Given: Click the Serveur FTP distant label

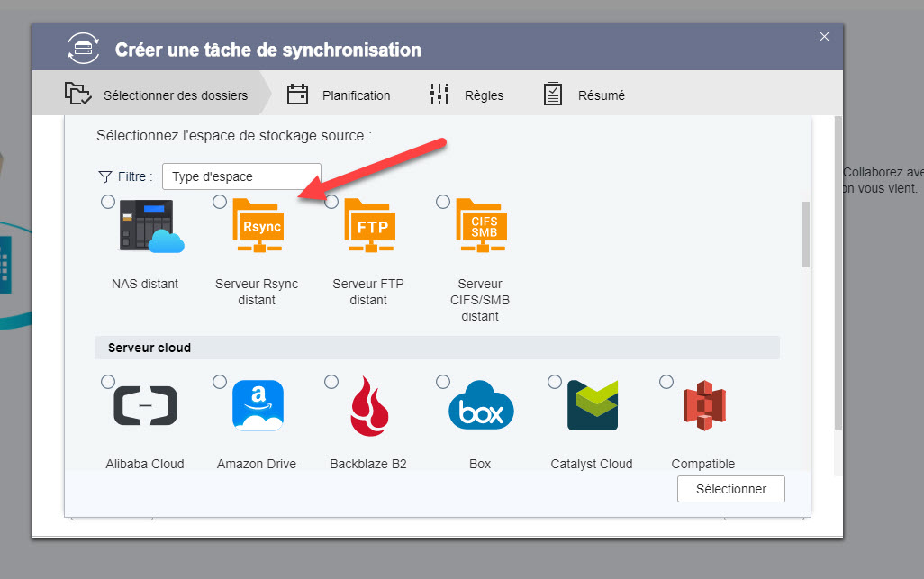Looking at the screenshot, I should tap(368, 292).
